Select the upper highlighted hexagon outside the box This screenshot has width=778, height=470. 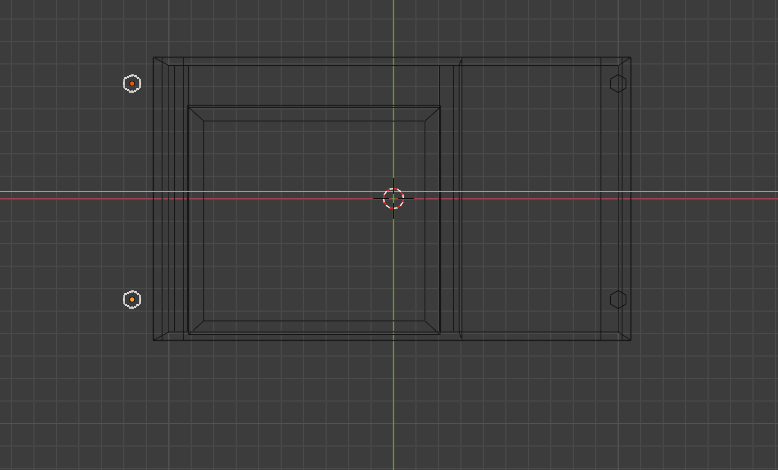(132, 83)
